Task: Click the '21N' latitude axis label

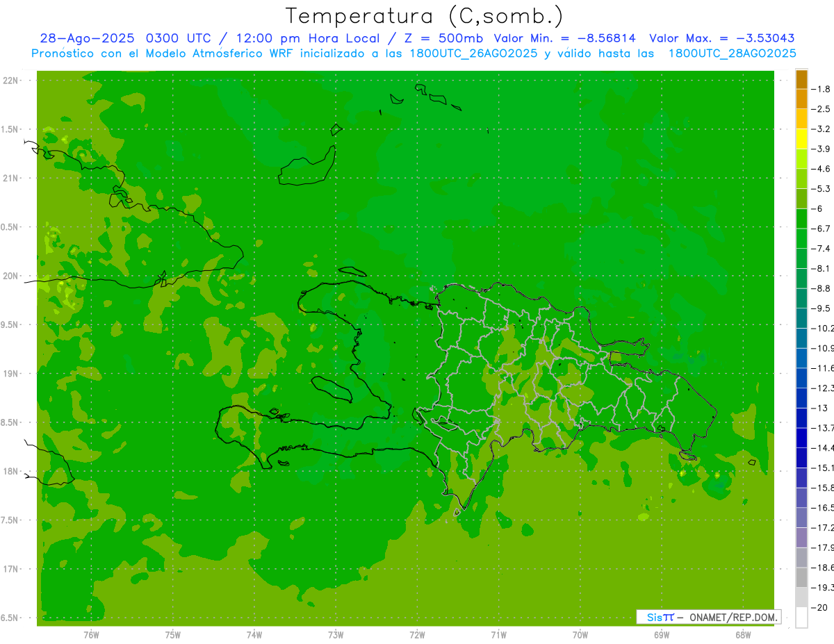Action: tap(10, 178)
